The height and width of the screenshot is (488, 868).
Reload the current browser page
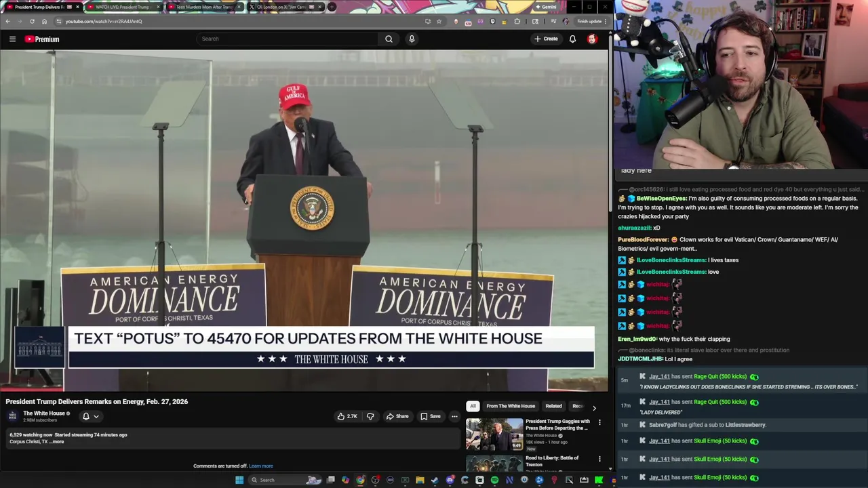tap(32, 21)
